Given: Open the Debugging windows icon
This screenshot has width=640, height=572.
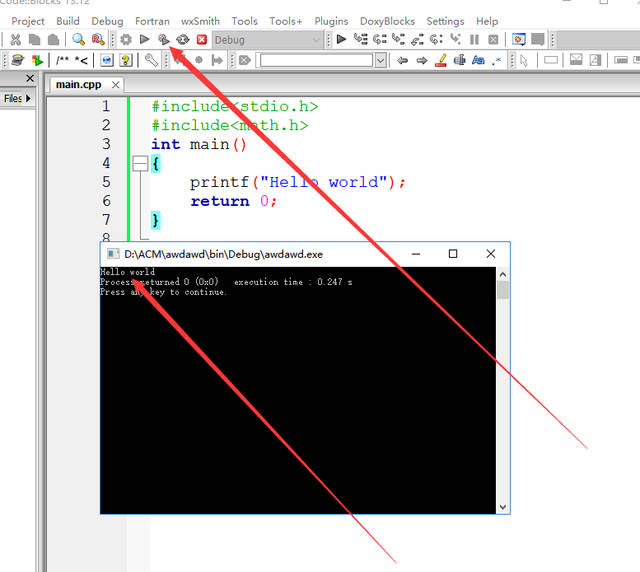Looking at the screenshot, I should [518, 39].
